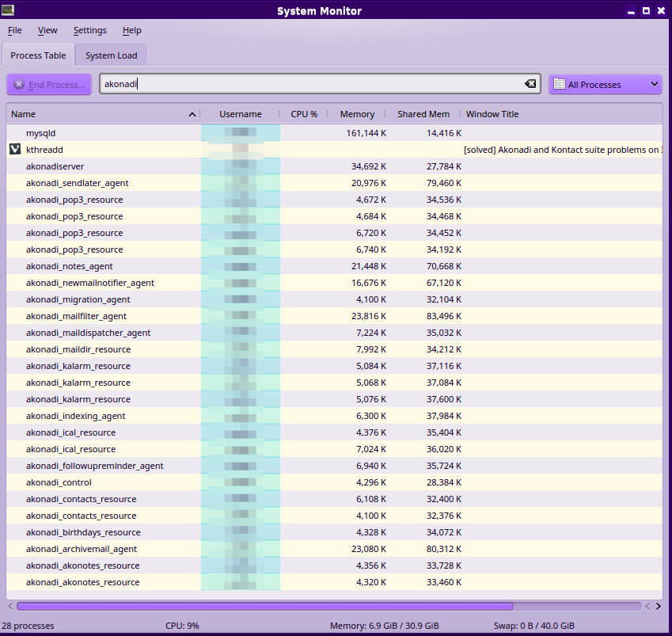The image size is (672, 636).
Task: Click the clear search text icon
Action: click(530, 85)
